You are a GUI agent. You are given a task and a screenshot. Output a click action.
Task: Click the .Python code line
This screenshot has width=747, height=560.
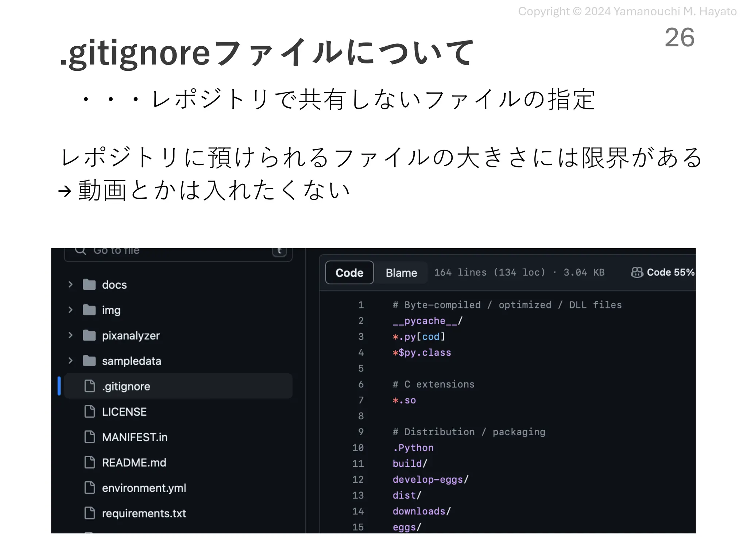click(413, 448)
